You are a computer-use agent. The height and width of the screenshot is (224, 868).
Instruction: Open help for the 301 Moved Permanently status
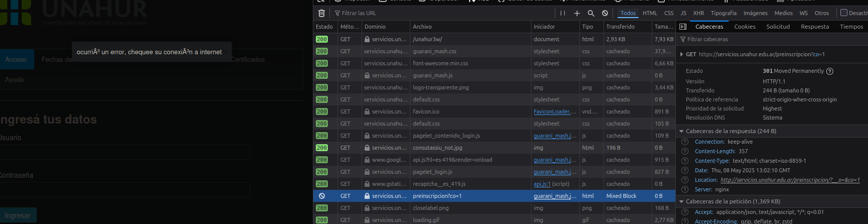(830, 71)
